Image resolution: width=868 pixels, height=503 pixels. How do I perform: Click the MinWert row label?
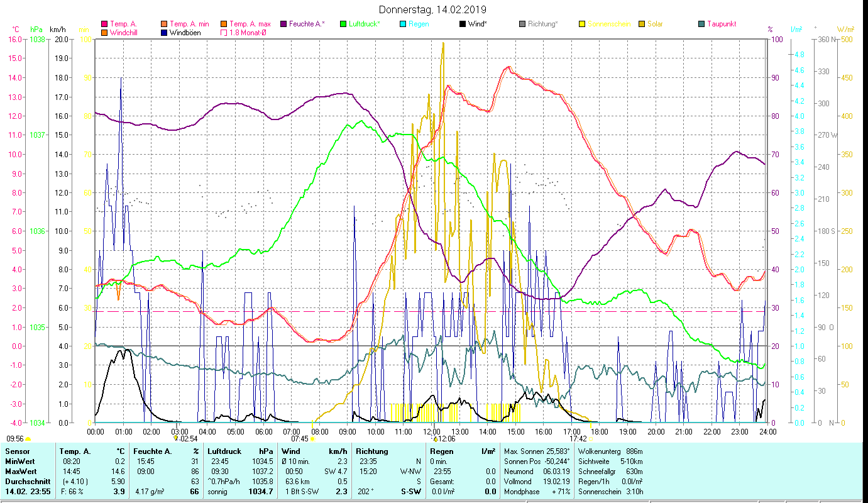(x=20, y=462)
